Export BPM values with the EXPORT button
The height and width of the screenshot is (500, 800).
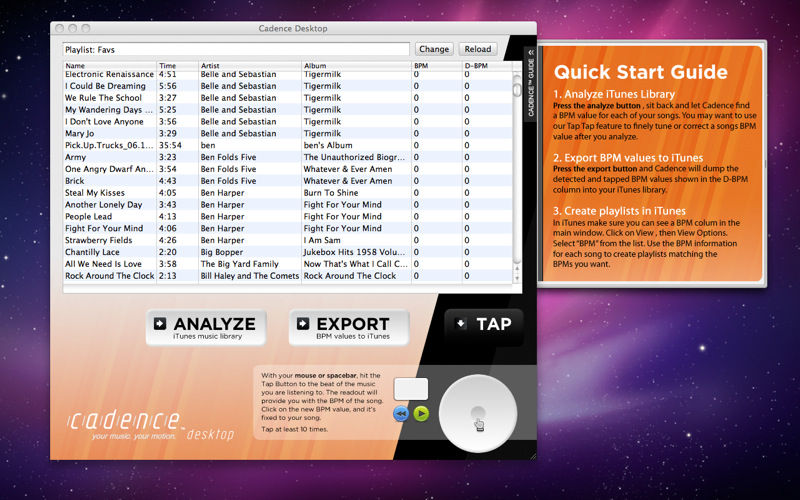(x=349, y=328)
